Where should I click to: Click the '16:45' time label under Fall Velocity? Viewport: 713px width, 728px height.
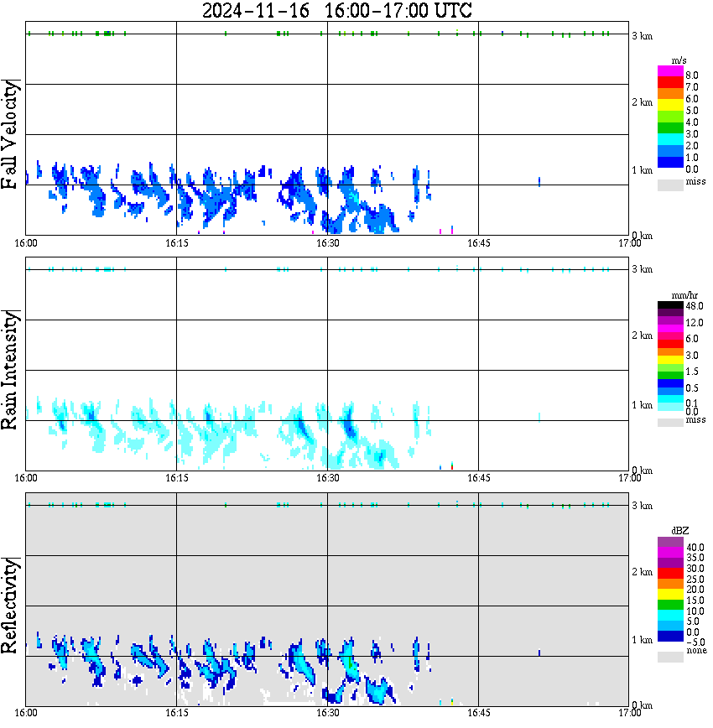tap(478, 243)
